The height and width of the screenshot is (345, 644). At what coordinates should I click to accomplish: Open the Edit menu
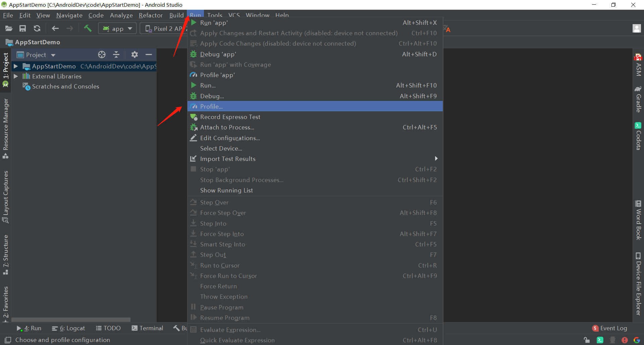tap(25, 15)
